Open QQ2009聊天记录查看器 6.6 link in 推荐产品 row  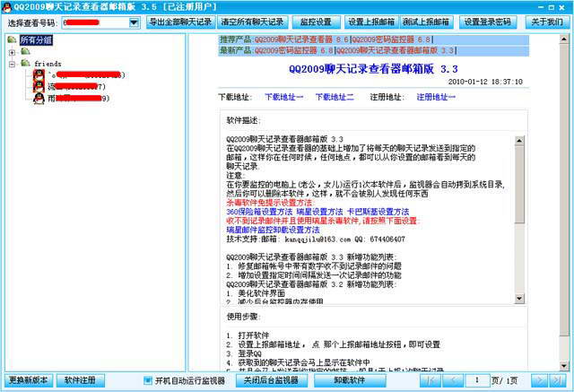pos(301,39)
